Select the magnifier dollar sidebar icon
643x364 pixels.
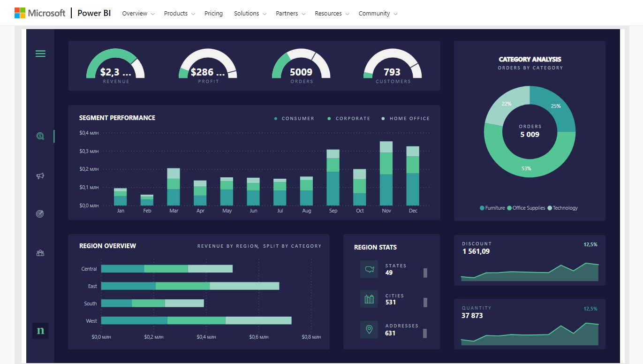40,136
